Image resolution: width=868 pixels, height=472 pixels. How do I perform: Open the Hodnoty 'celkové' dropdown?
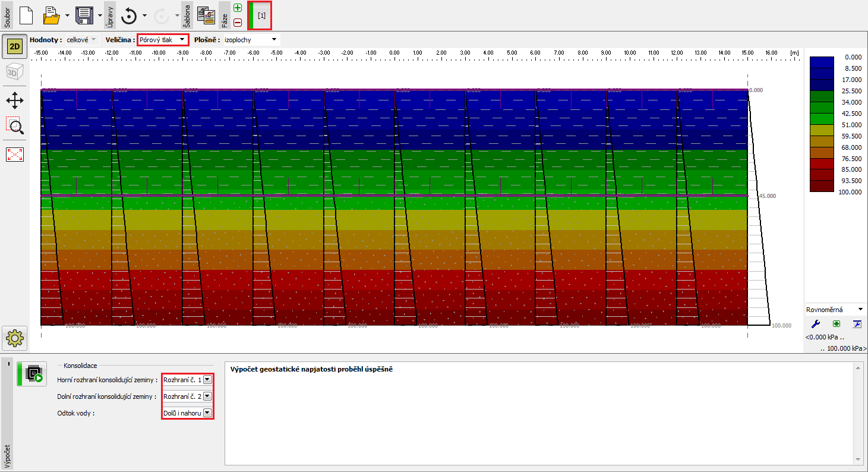(x=81, y=40)
